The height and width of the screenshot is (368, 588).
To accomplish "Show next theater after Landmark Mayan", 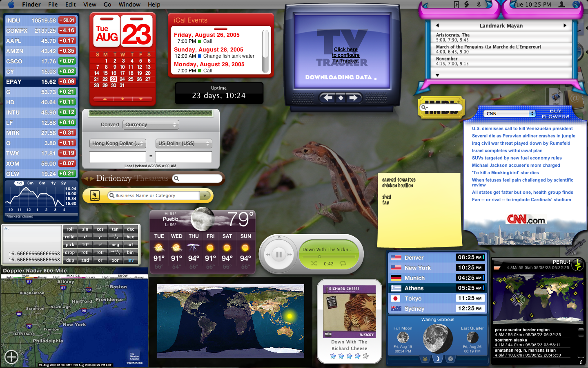I will (565, 25).
